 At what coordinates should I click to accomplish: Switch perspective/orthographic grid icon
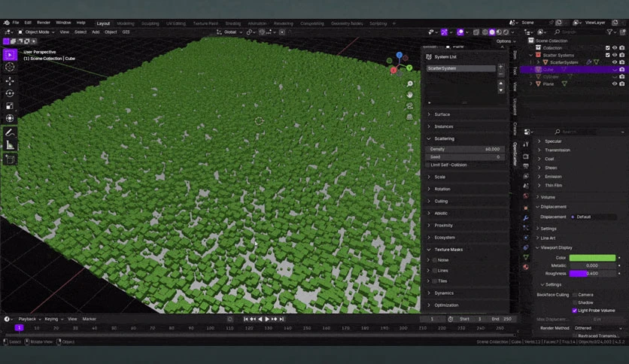(409, 117)
